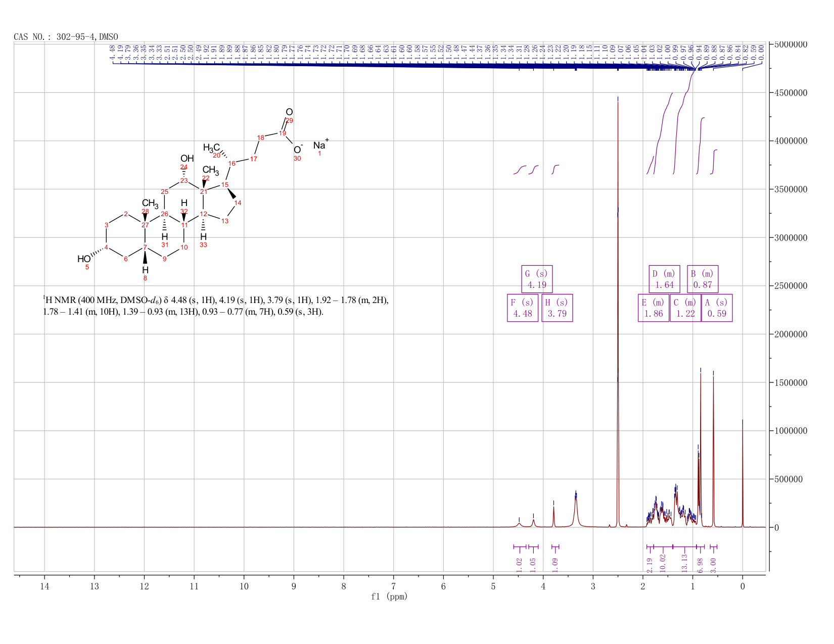
Task: Click the H (s) 3.79 multiplet box
Action: [557, 308]
